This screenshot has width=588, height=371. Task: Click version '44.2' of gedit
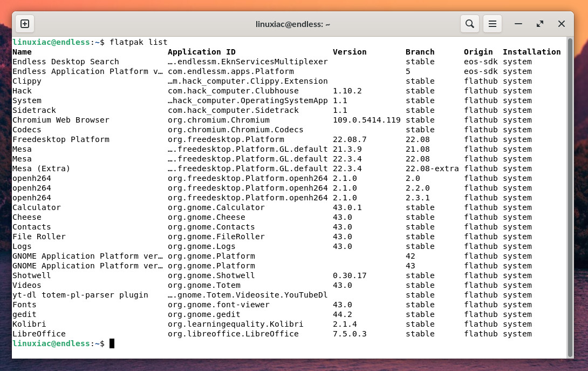343,315
